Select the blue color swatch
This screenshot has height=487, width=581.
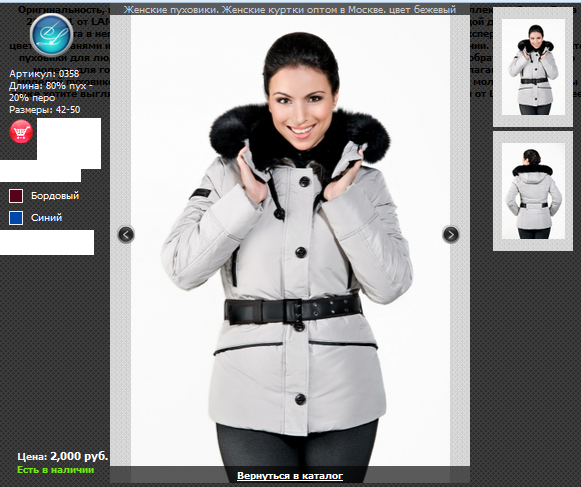16,218
